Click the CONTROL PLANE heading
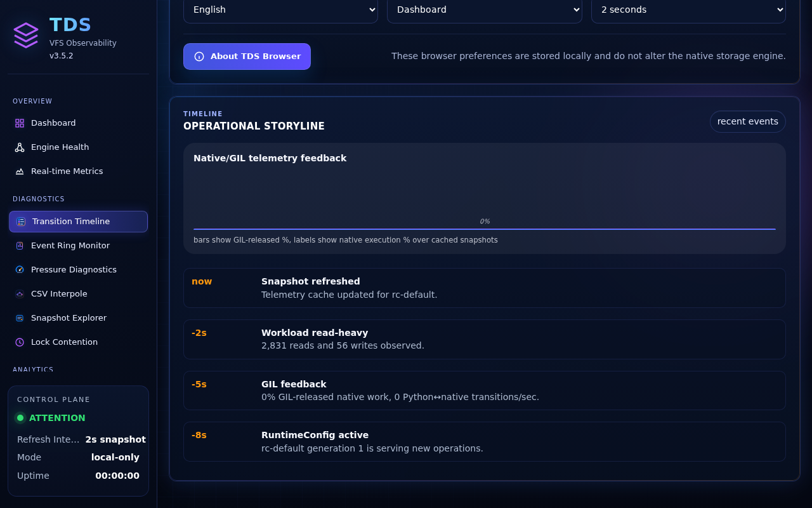This screenshot has height=508, width=812. pos(54,399)
